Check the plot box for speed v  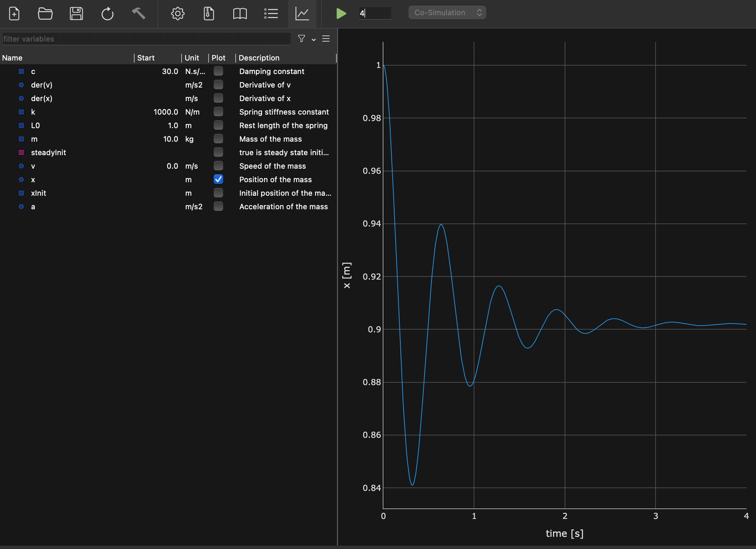(218, 166)
